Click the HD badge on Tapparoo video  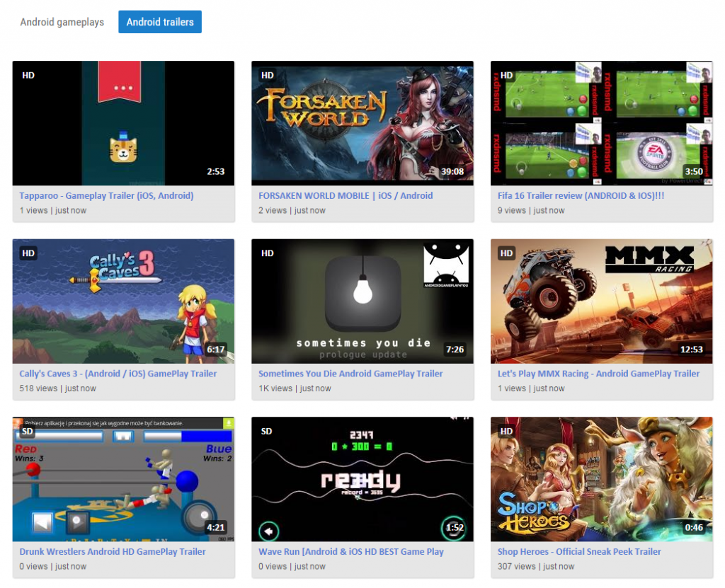(x=28, y=75)
